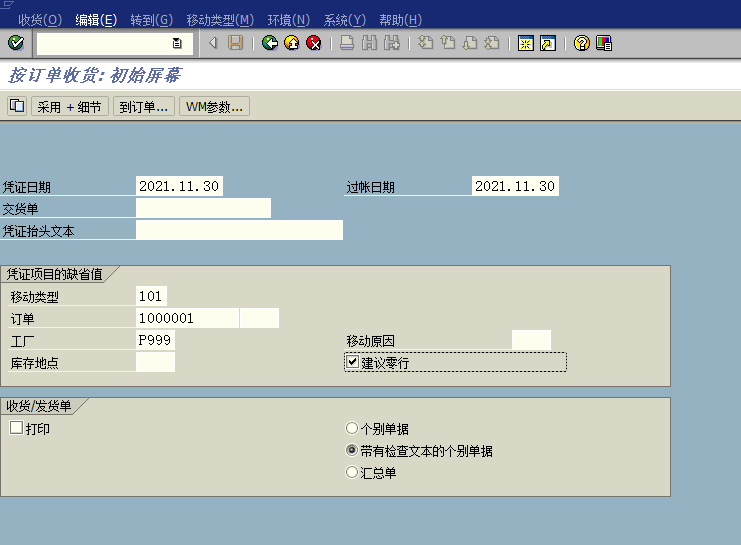Image resolution: width=741 pixels, height=545 pixels.
Task: Click the 交货单 input field
Action: [203, 208]
